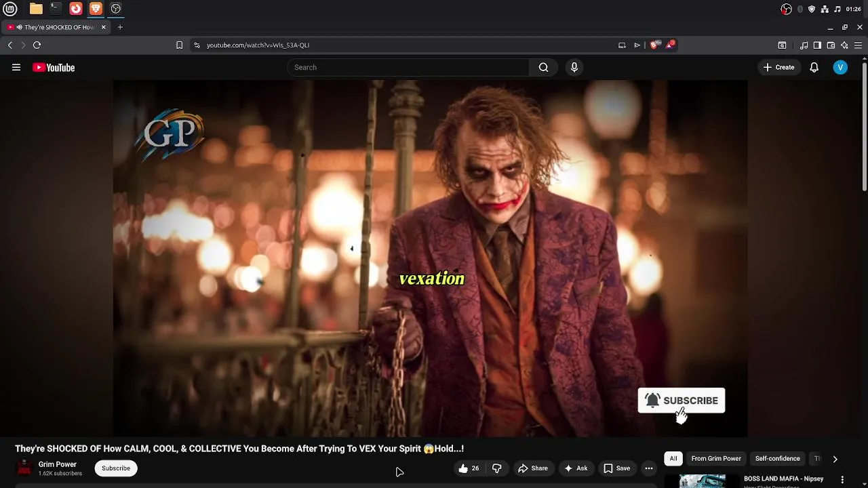Select the 'Self-confidence' chip

(778, 459)
